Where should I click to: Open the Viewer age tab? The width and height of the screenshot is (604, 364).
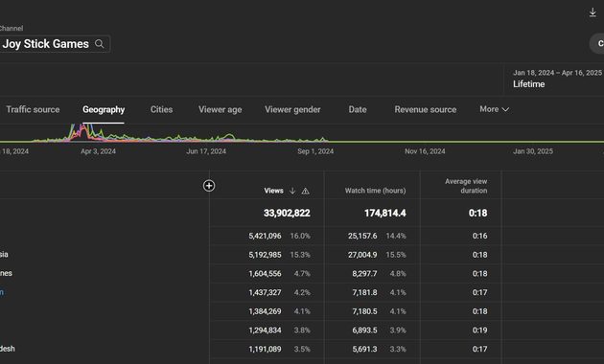point(220,109)
